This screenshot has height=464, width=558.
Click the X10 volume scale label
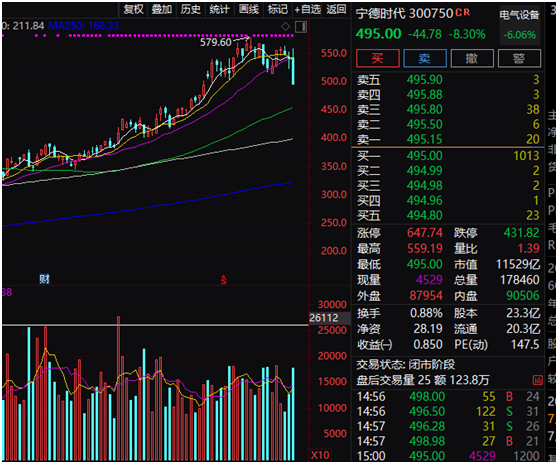320,455
